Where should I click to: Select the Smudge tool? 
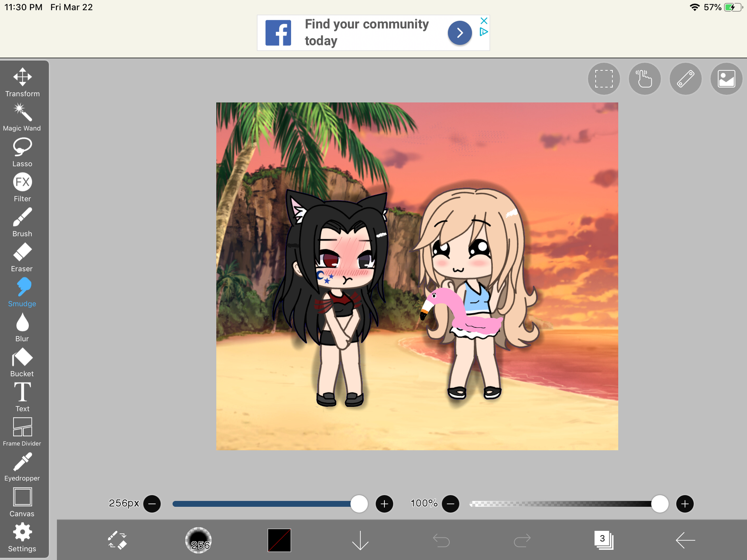click(x=22, y=292)
